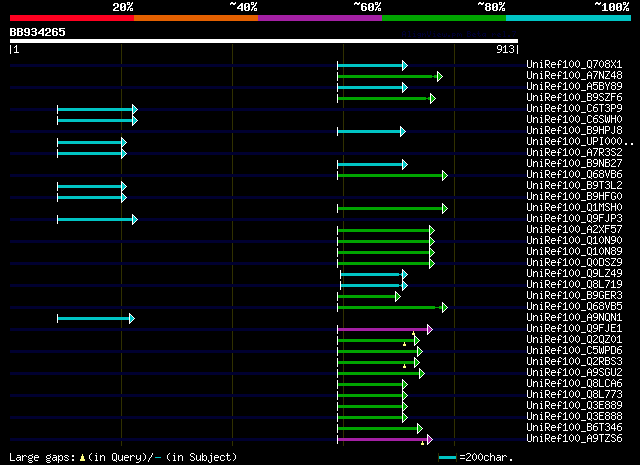
Task: Open the UniRef100_A9NQN1 hit label
Action: pyautogui.click(x=574, y=318)
